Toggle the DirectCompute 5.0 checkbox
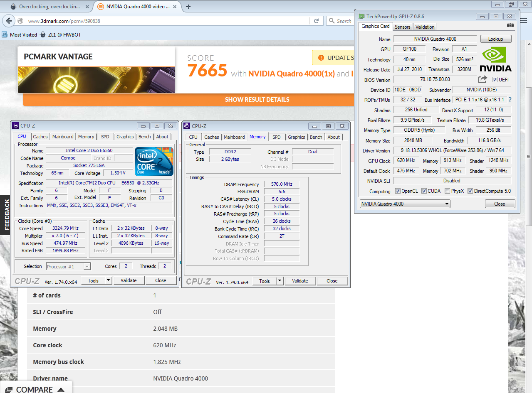The image size is (532, 393). click(470, 191)
